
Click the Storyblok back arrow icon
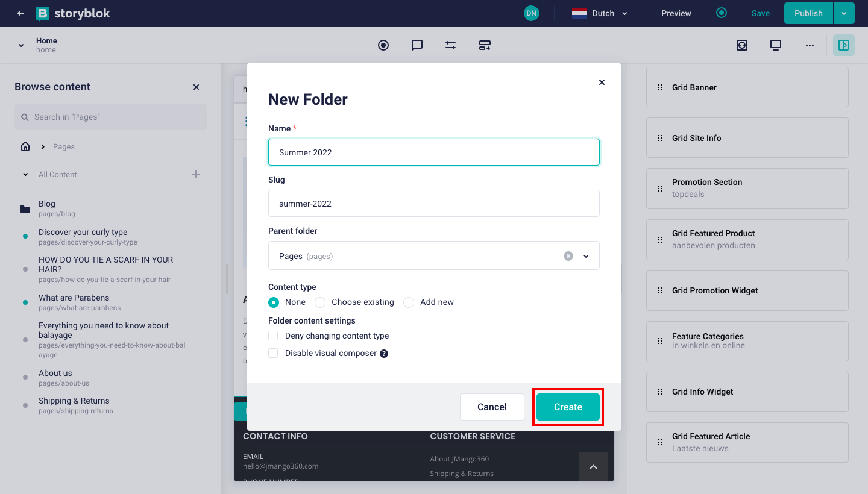point(20,13)
